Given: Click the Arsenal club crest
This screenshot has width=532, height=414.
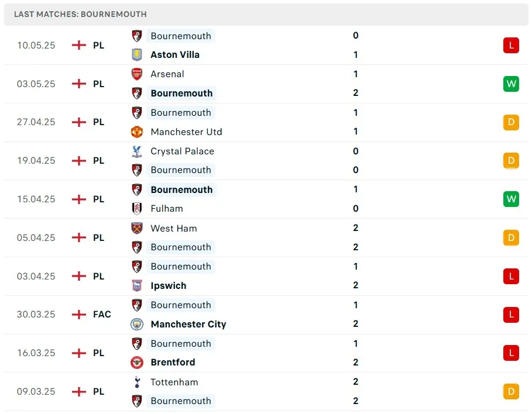Looking at the screenshot, I should click(x=137, y=74).
